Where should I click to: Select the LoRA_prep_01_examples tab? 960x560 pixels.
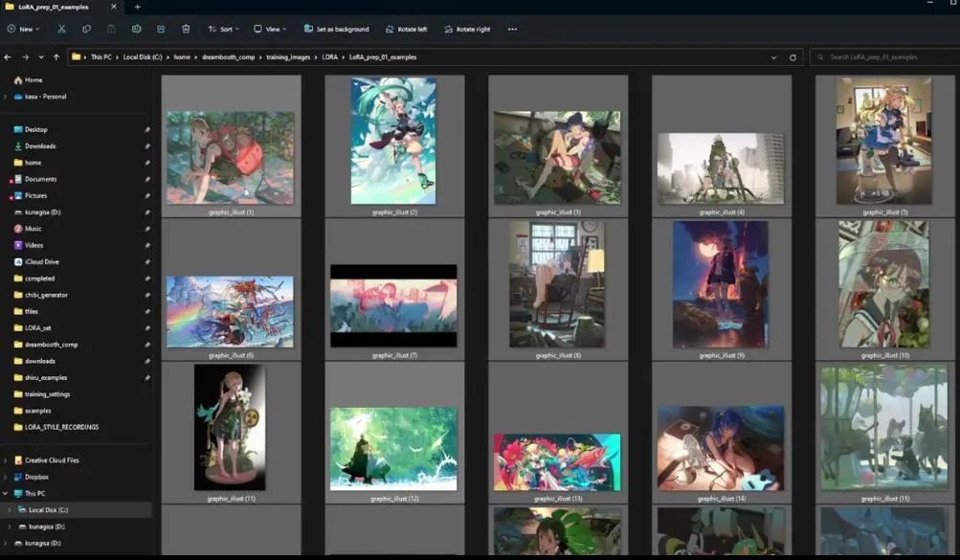coord(61,7)
